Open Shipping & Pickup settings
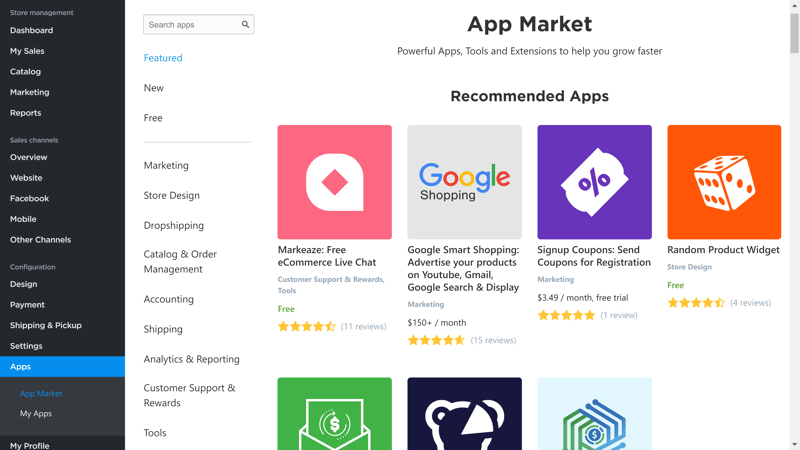Screen dimensions: 800x450 [46, 325]
